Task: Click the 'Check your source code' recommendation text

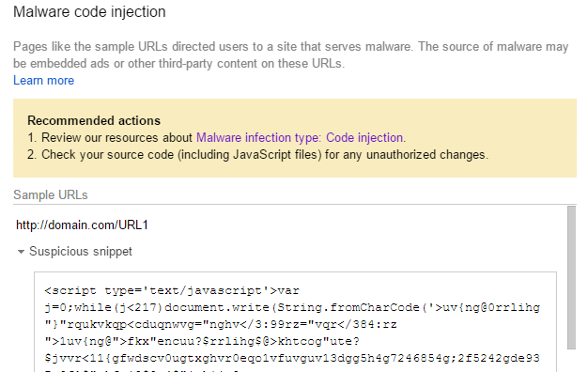Action: point(265,155)
